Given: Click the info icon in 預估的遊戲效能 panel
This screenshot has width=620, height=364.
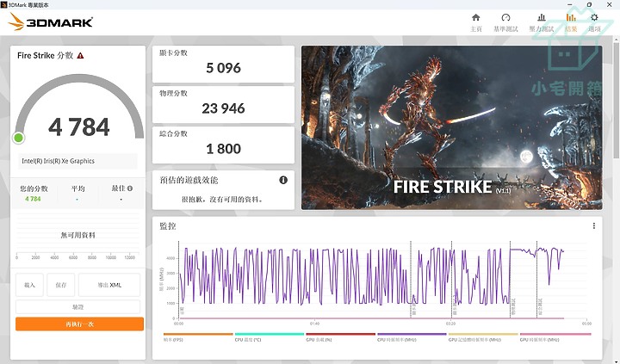Looking at the screenshot, I should point(283,180).
